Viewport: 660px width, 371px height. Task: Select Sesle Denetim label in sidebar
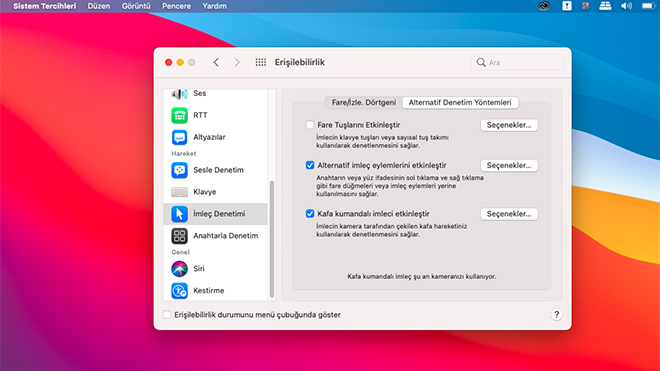(x=218, y=170)
